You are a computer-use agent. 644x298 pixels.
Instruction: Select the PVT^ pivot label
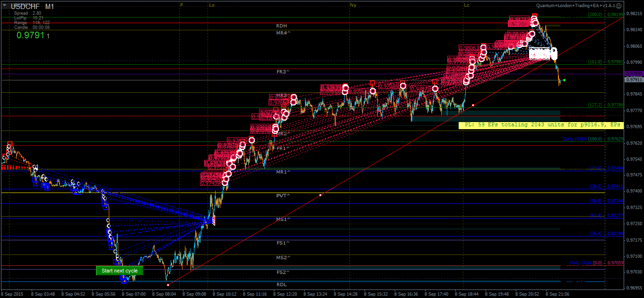(x=283, y=196)
